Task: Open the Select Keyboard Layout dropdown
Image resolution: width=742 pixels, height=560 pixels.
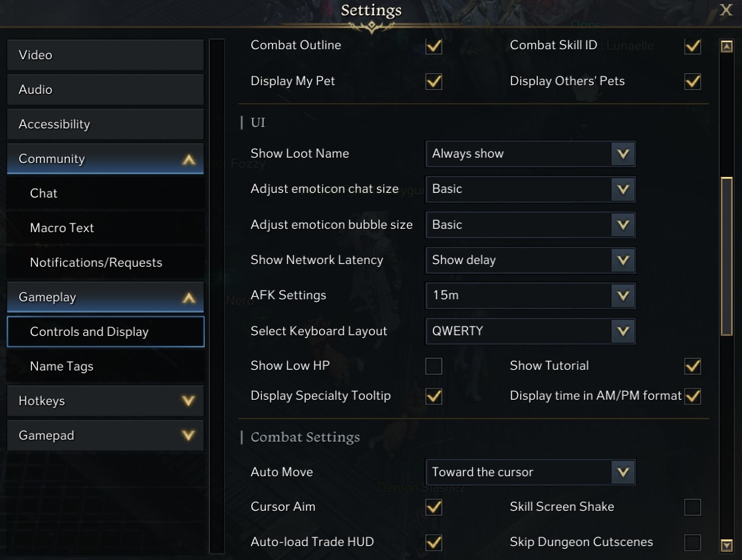Action: (x=531, y=331)
